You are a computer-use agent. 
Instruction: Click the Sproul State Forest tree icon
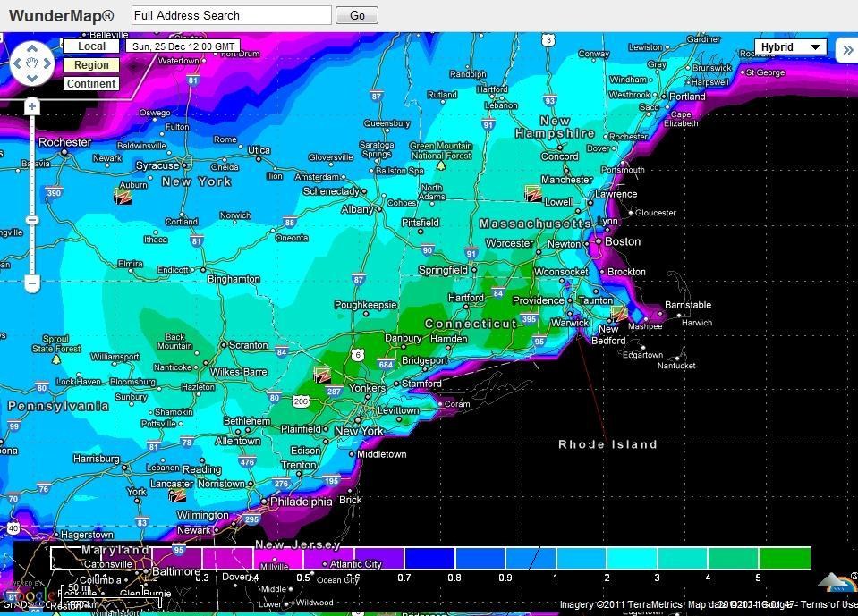56,359
